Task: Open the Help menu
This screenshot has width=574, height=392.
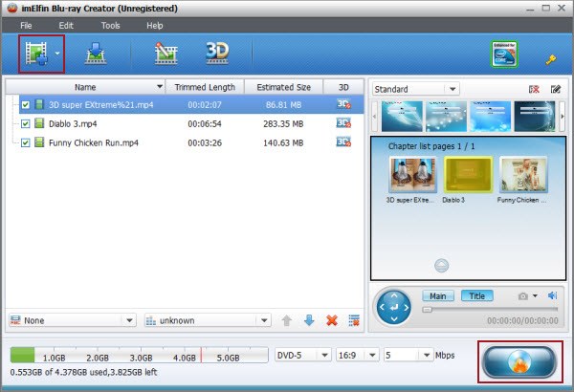Action: point(154,26)
